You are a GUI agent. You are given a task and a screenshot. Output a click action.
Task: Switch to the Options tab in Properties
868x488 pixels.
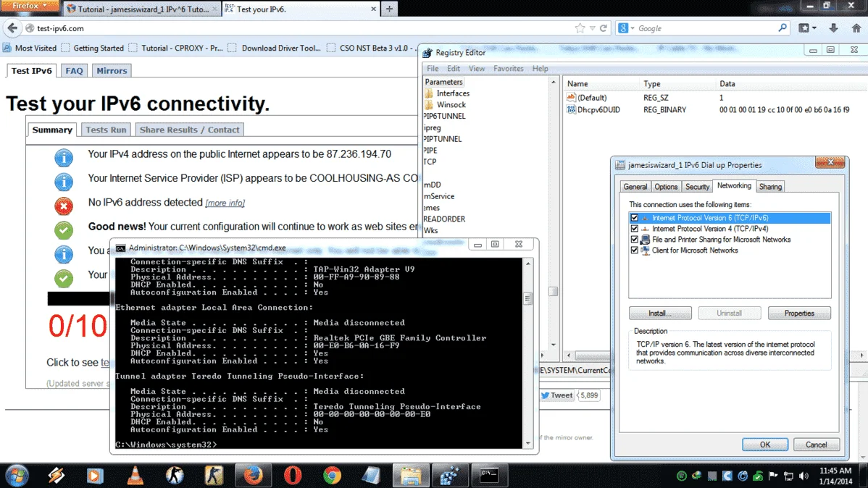666,187
